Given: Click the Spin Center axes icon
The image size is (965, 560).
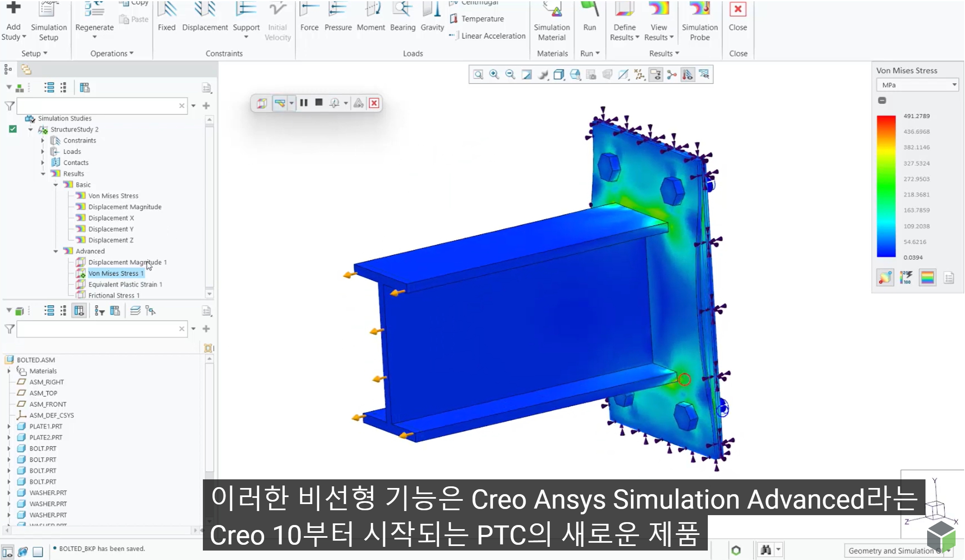Looking at the screenshot, I should coord(672,74).
